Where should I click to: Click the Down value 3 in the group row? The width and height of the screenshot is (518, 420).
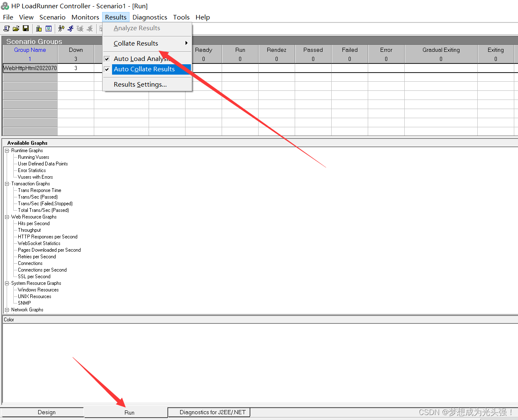point(76,68)
